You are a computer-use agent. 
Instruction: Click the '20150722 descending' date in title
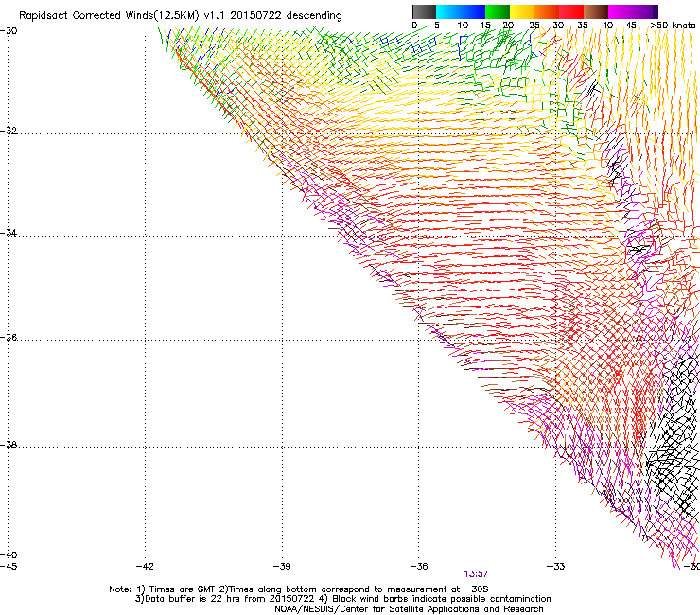[x=287, y=16]
